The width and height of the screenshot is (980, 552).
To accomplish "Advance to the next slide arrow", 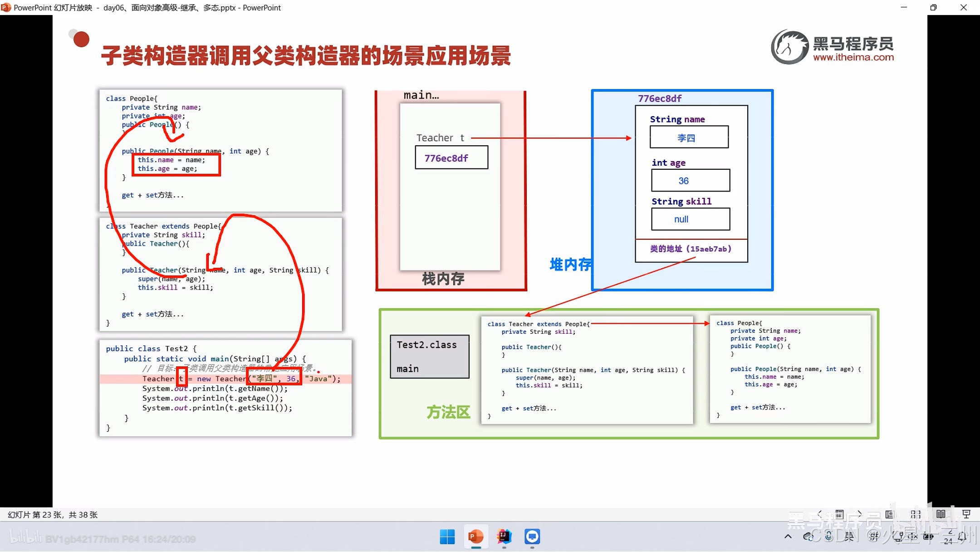I will (859, 514).
